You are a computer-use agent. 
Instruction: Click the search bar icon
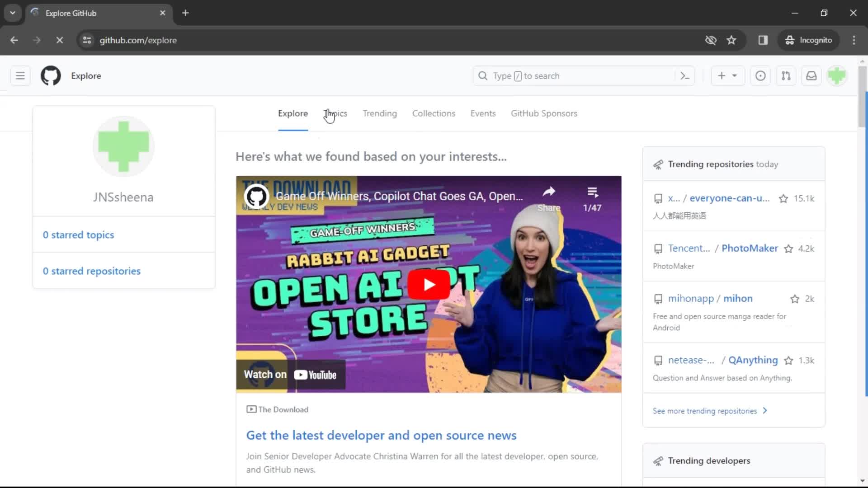(483, 75)
